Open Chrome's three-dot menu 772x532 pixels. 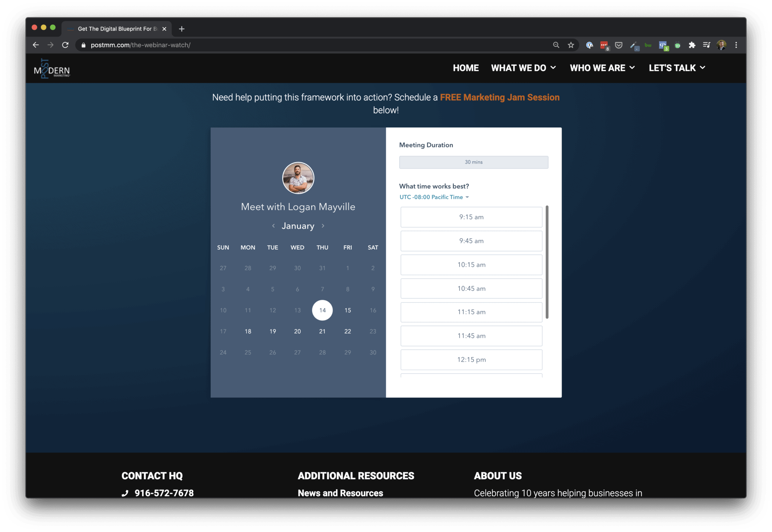[736, 45]
